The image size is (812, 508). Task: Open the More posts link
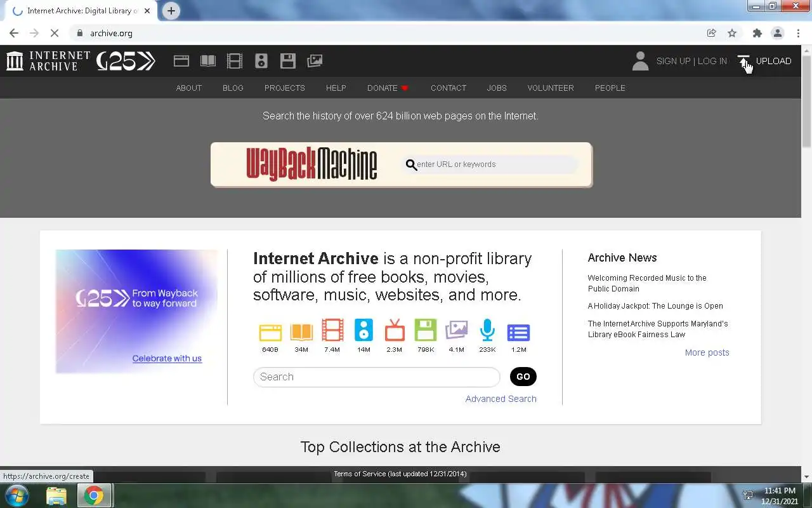707,352
